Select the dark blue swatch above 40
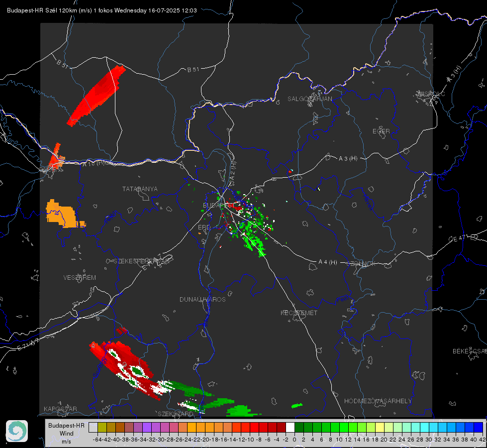487x448 pixels. 479,427
